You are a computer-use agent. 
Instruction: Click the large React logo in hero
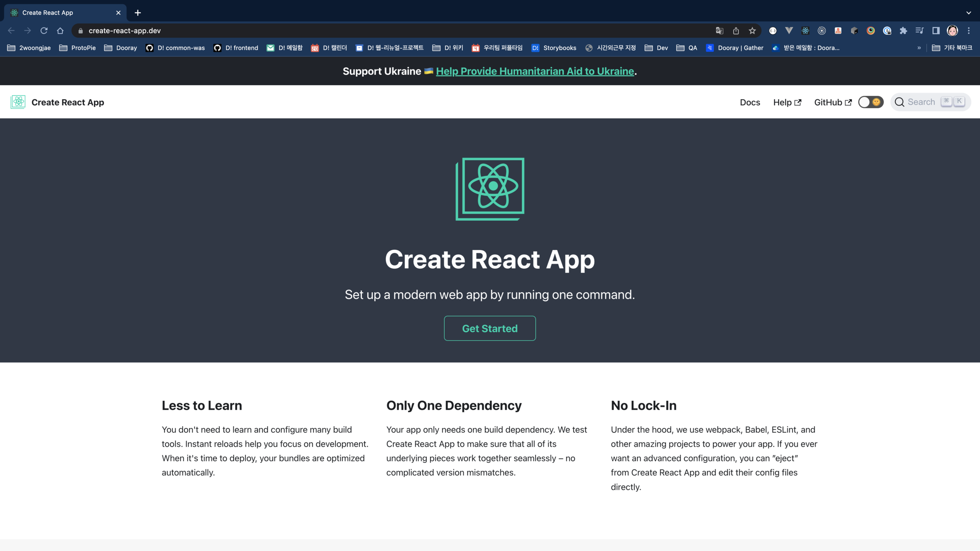click(x=490, y=189)
